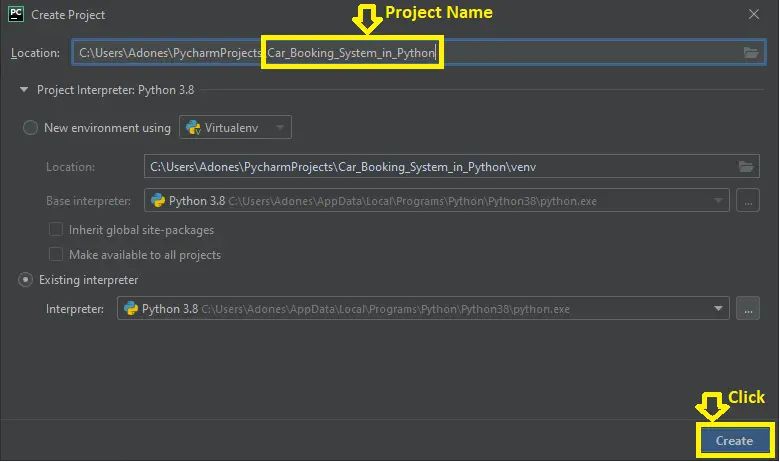The width and height of the screenshot is (780, 462).
Task: Collapse the Project Interpreter: Python 3.8 section
Action: 23,90
